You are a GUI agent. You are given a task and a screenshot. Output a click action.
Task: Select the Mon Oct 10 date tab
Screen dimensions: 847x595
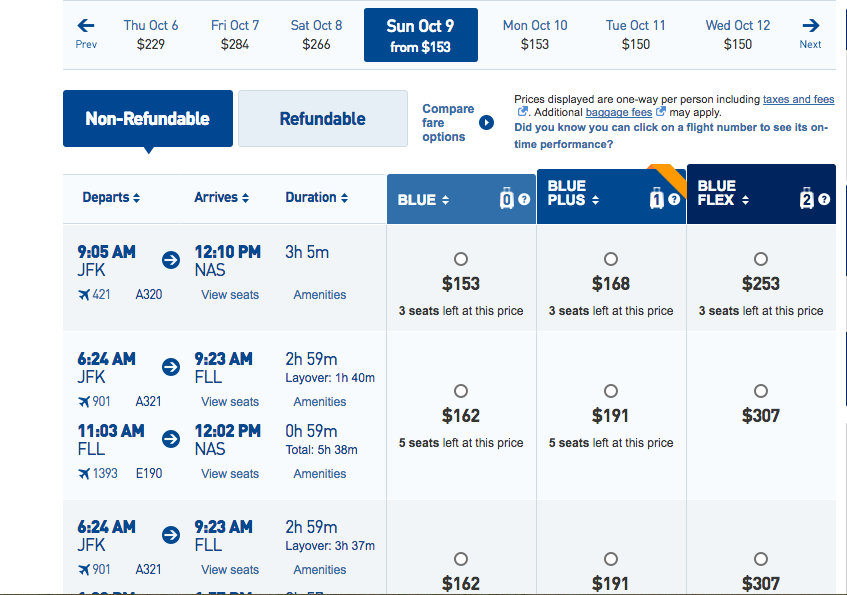535,35
